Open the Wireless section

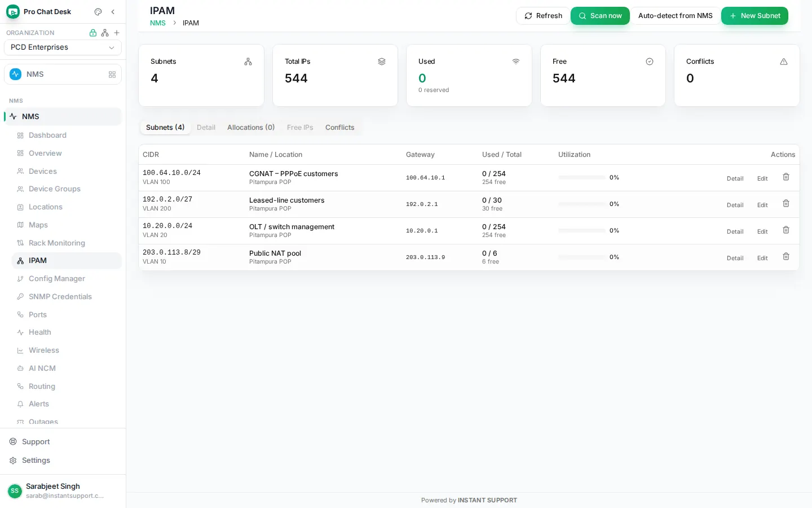(x=67, y=351)
